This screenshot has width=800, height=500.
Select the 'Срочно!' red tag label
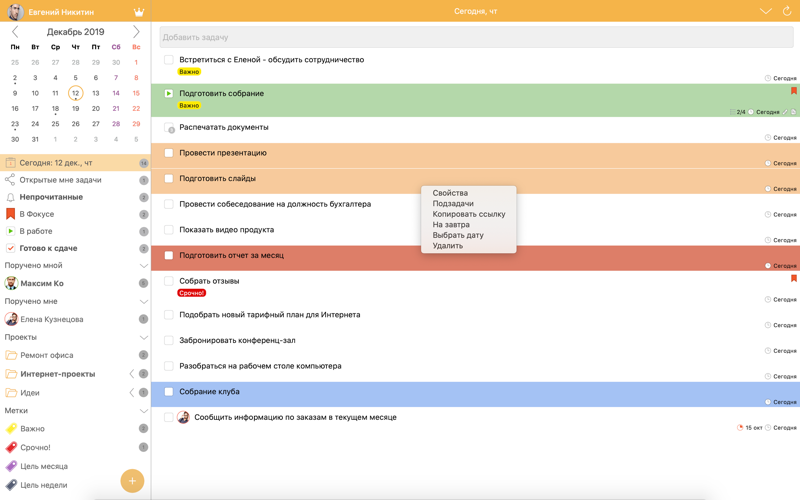pos(35,447)
